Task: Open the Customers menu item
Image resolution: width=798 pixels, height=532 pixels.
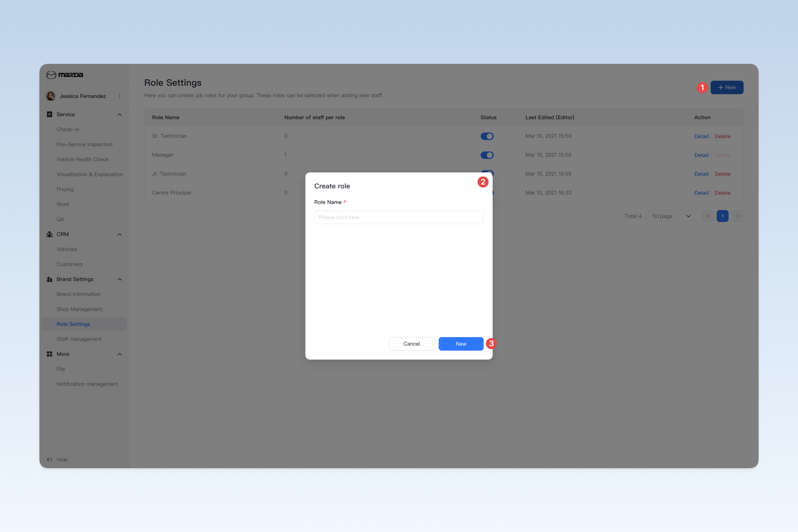Action: (x=70, y=264)
